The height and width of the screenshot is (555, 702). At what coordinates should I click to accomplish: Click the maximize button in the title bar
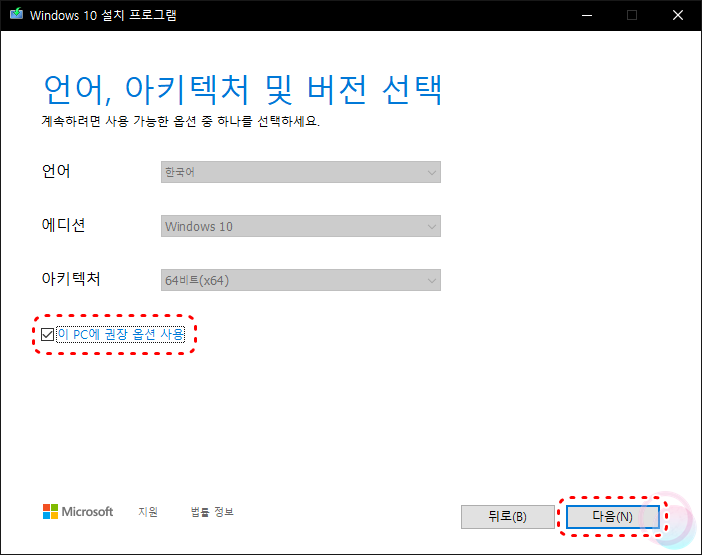632,15
